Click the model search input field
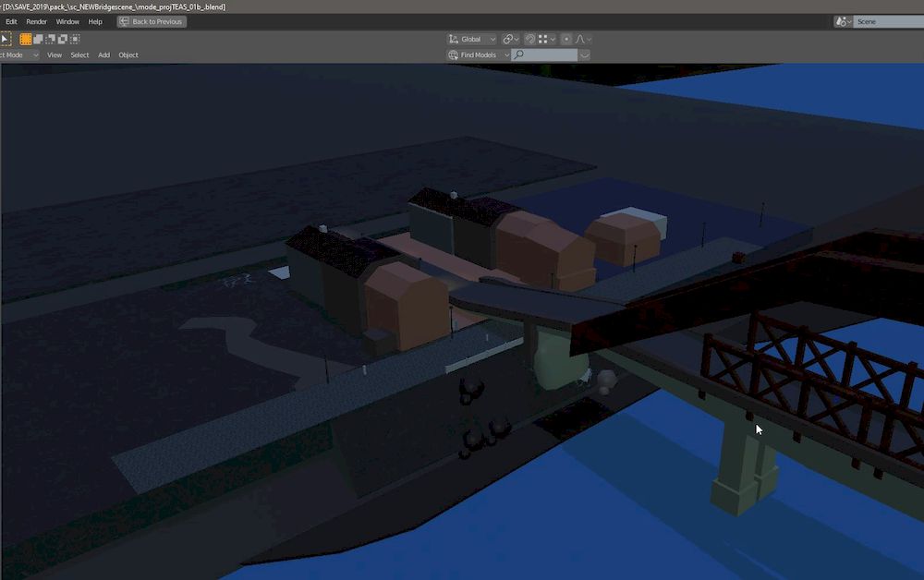 click(x=550, y=54)
